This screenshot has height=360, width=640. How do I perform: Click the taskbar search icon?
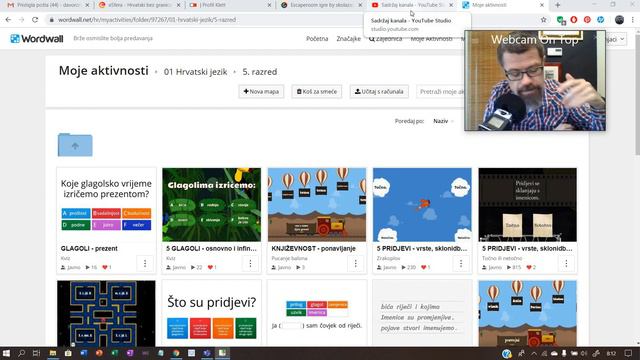(x=21, y=353)
